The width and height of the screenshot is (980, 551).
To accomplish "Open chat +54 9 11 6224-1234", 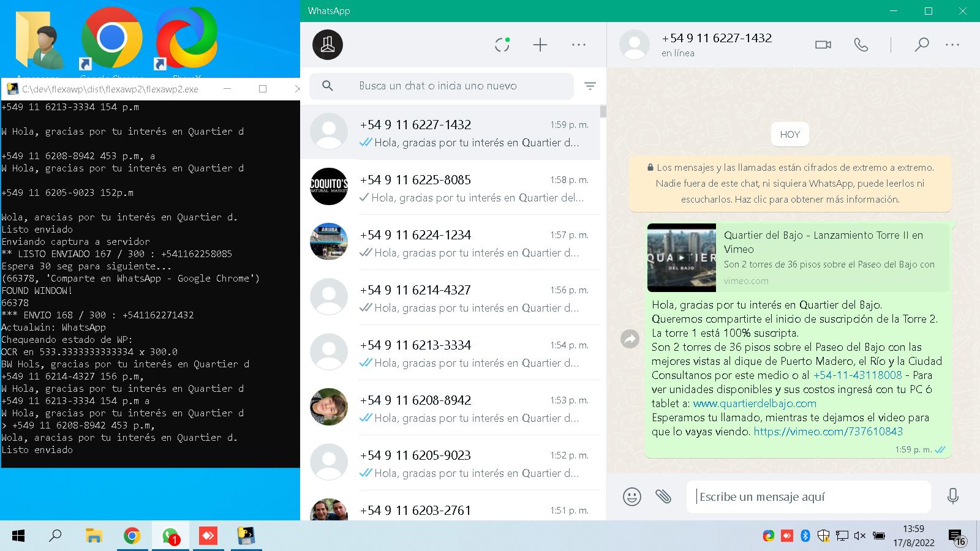I will (450, 242).
